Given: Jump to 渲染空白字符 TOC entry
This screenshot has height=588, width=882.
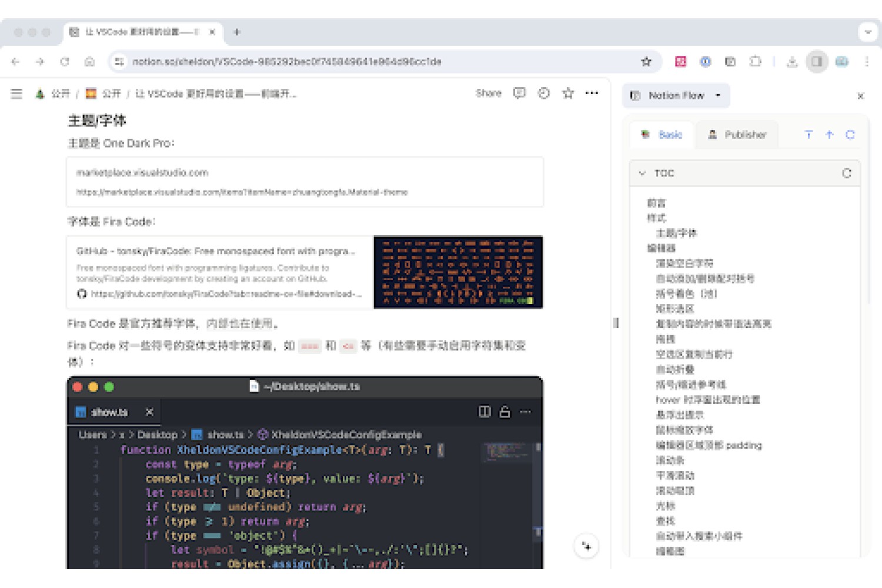Looking at the screenshot, I should [x=684, y=263].
